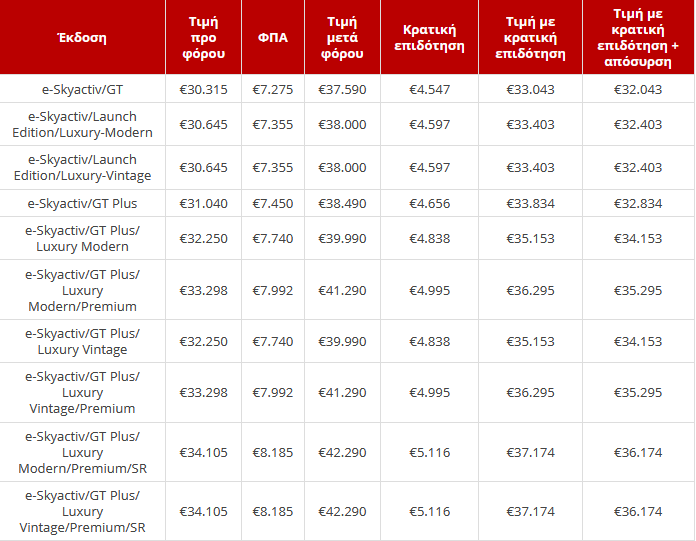696x541 pixels.
Task: Select the €4.547 subsidy amount
Action: (x=429, y=89)
